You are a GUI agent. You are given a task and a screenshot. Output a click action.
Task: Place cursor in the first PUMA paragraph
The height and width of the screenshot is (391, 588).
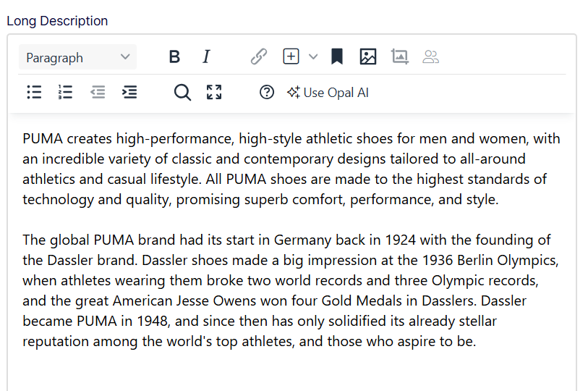click(x=289, y=169)
